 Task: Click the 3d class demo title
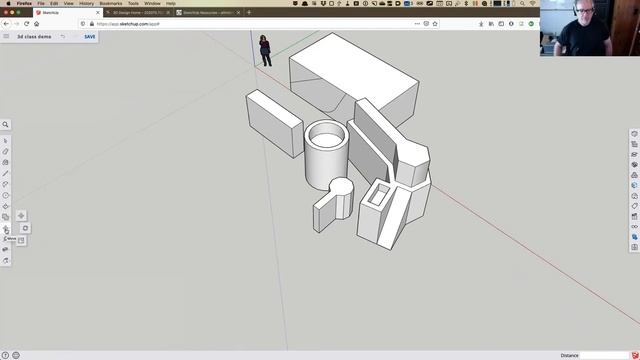click(34, 36)
